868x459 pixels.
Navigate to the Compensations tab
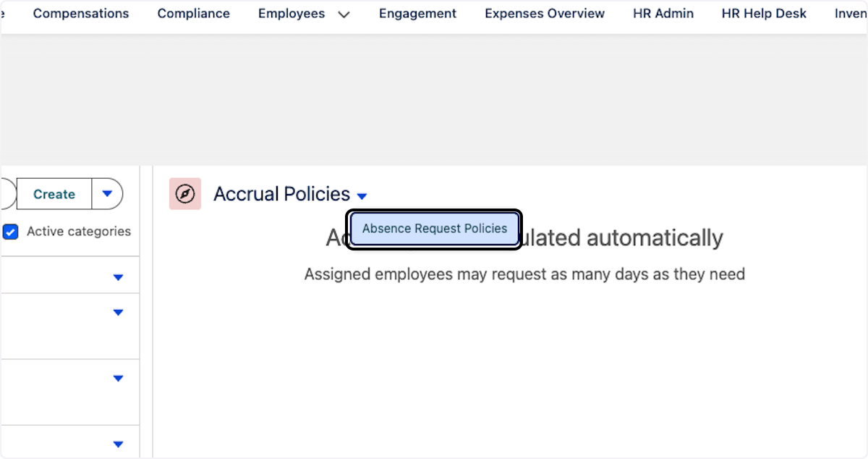80,13
